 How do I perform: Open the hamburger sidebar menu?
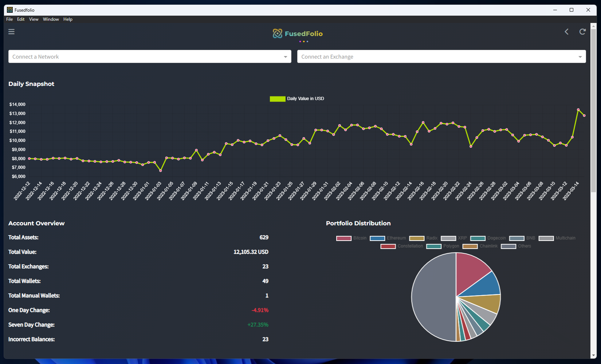click(12, 32)
